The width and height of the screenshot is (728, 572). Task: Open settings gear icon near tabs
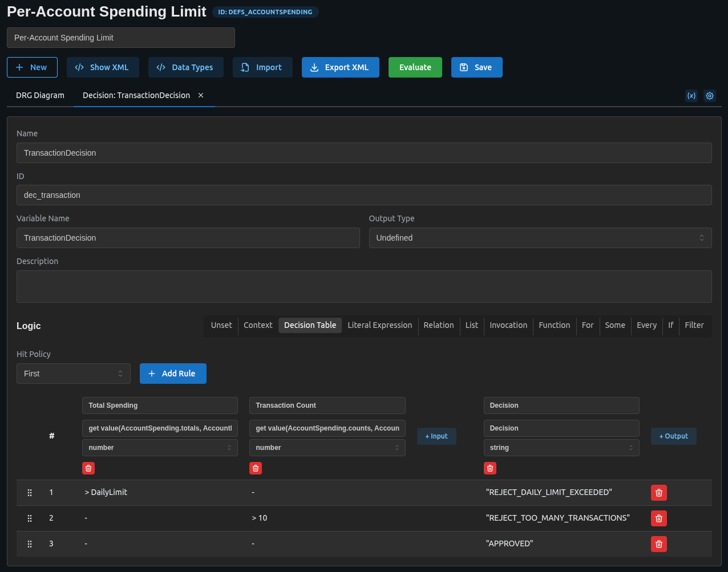pyautogui.click(x=709, y=96)
